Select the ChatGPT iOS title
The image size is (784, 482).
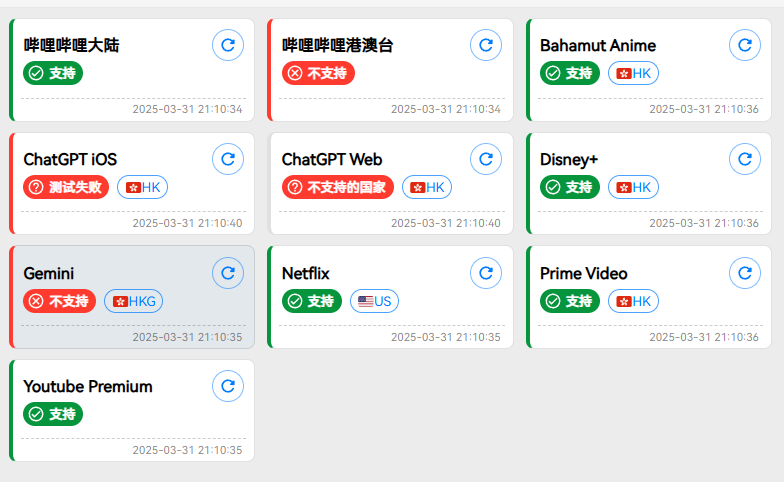click(x=70, y=160)
